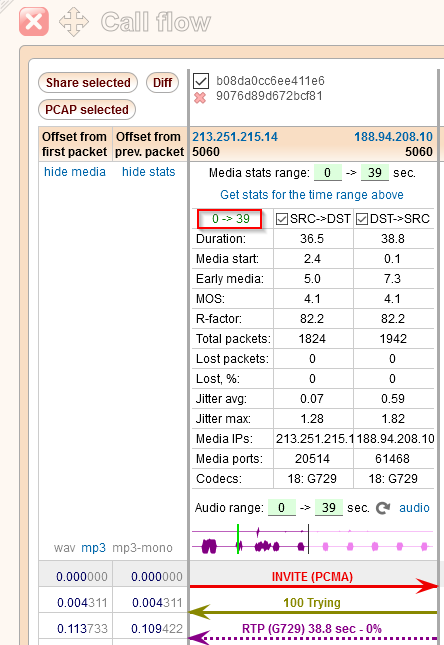Click Media ports value 61468

tap(393, 459)
